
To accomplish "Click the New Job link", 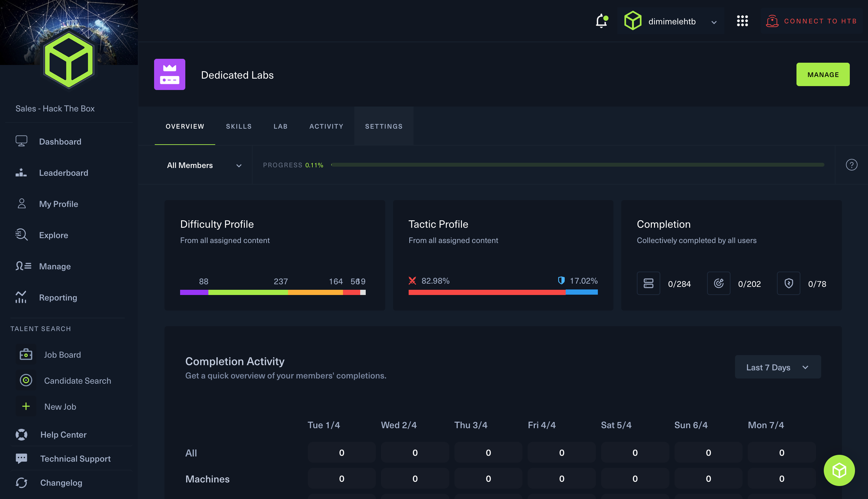I will click(60, 407).
